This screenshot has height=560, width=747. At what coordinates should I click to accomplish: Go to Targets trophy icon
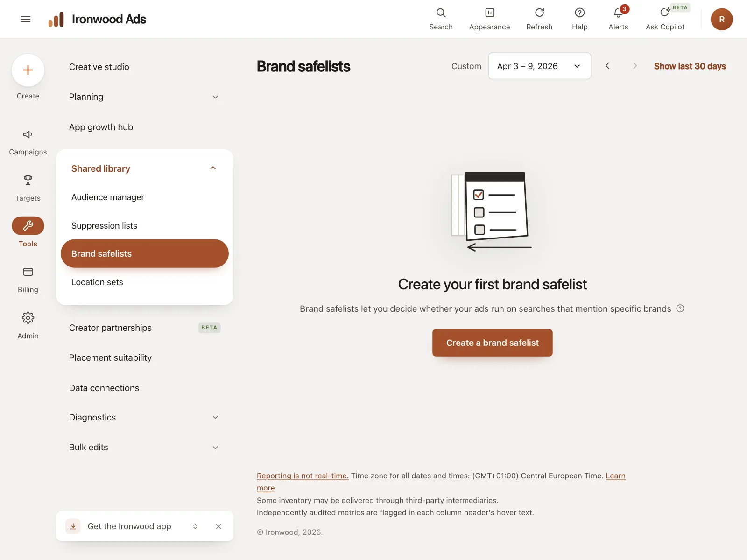pos(28,180)
